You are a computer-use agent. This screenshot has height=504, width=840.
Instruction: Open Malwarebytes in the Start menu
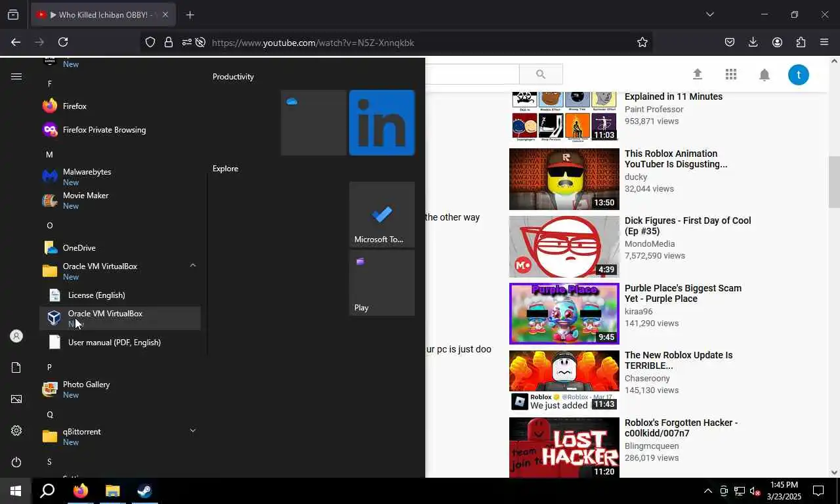click(120, 177)
